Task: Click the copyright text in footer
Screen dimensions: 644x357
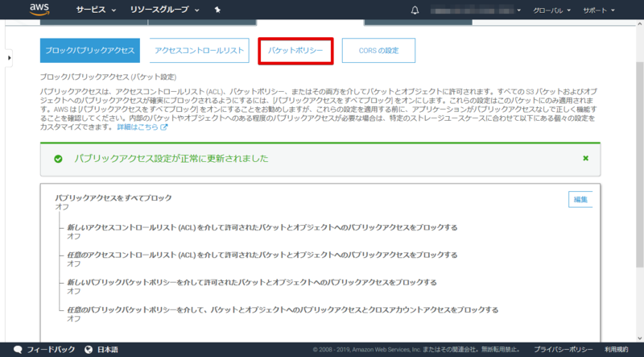Action: pyautogui.click(x=417, y=350)
